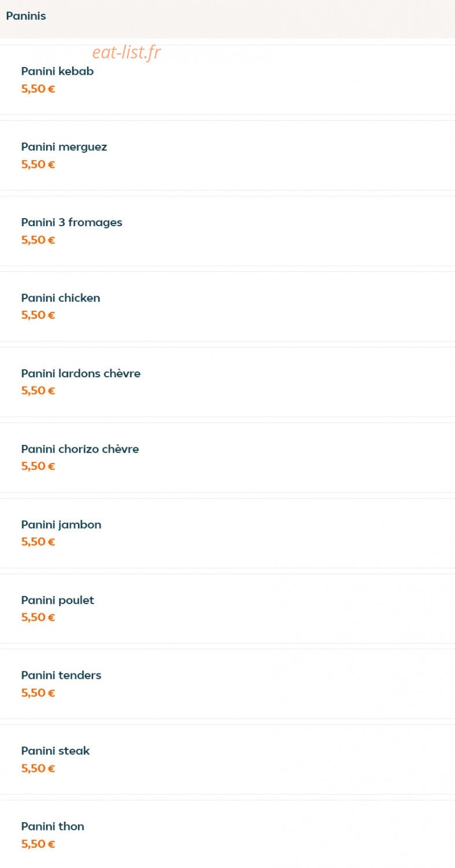Image resolution: width=455 pixels, height=868 pixels.
Task: Select Panini jambon from the menu
Action: [227, 533]
